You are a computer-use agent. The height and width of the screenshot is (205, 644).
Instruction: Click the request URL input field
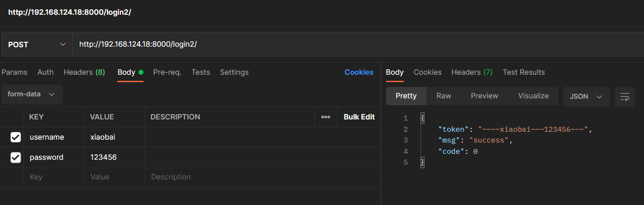point(358,45)
